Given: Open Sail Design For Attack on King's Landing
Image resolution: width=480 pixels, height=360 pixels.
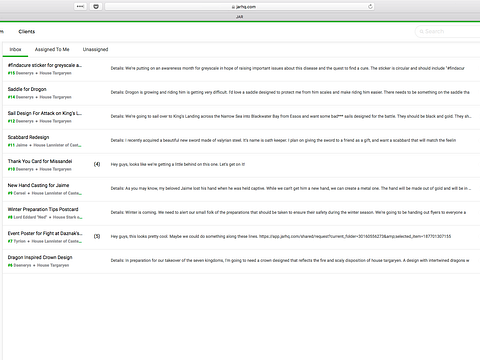Looking at the screenshot, I should [x=45, y=113].
